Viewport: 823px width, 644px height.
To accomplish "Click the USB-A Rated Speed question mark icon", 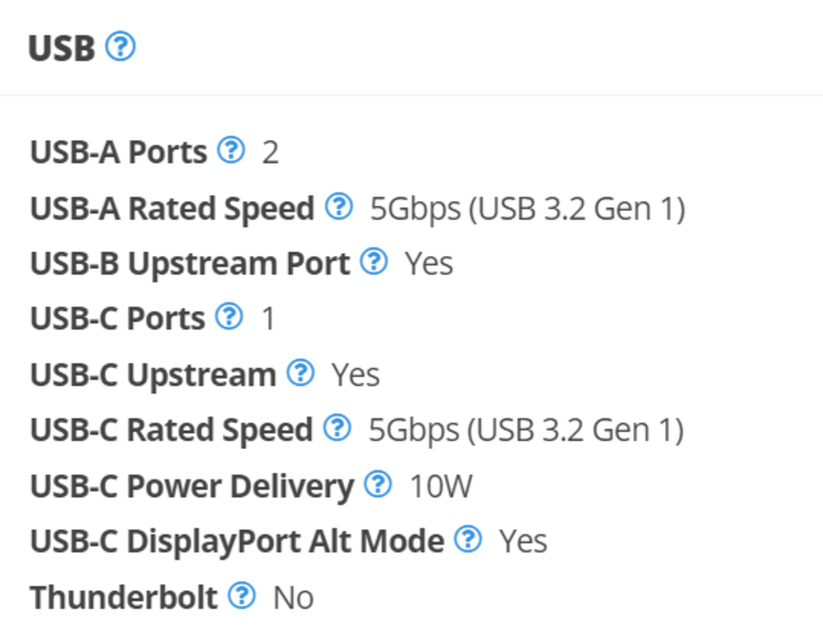I will point(339,206).
